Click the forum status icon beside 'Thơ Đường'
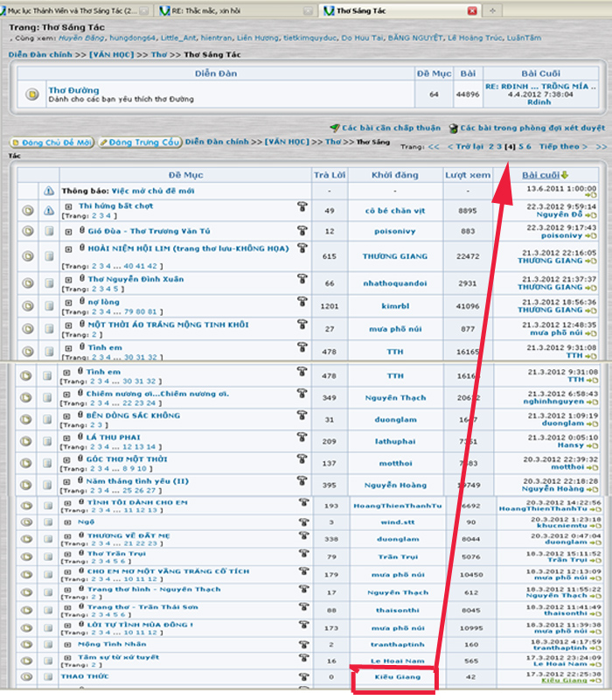Screen dimensions: 612x700 (x=31, y=94)
